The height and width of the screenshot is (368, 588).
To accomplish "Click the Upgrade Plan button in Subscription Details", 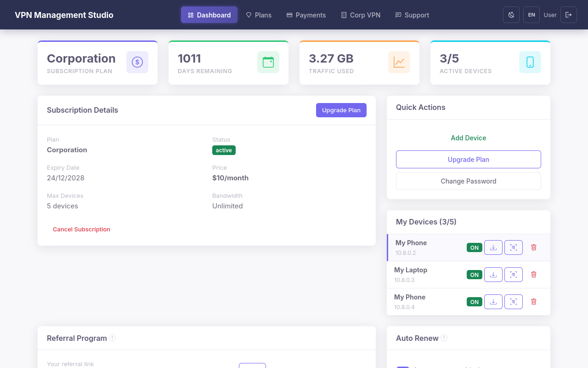I will pos(341,110).
